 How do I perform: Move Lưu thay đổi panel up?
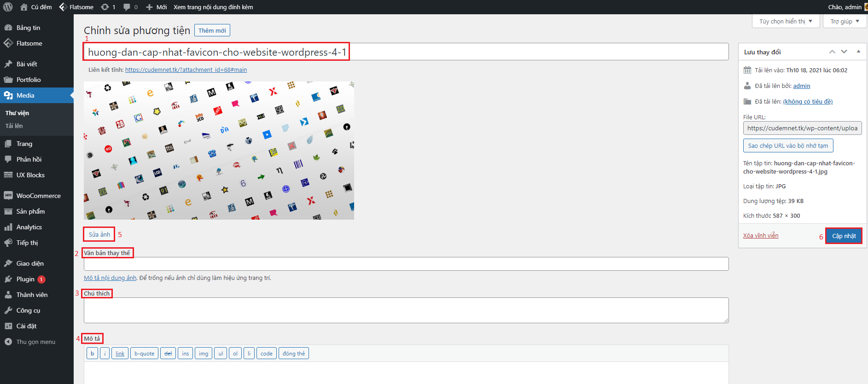832,52
